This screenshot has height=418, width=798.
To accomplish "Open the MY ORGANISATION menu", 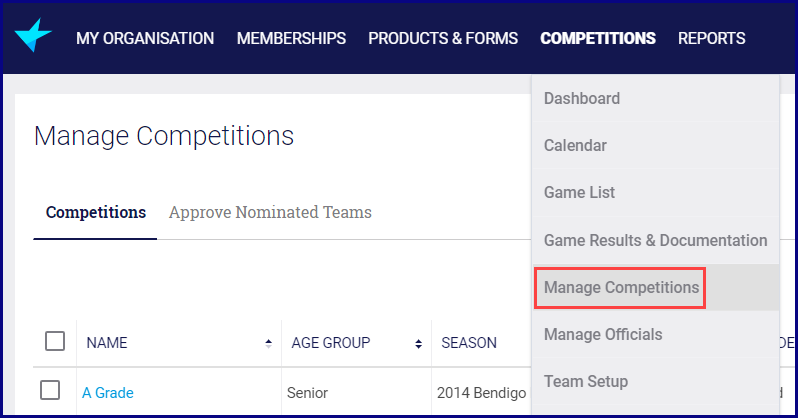I will click(x=145, y=39).
